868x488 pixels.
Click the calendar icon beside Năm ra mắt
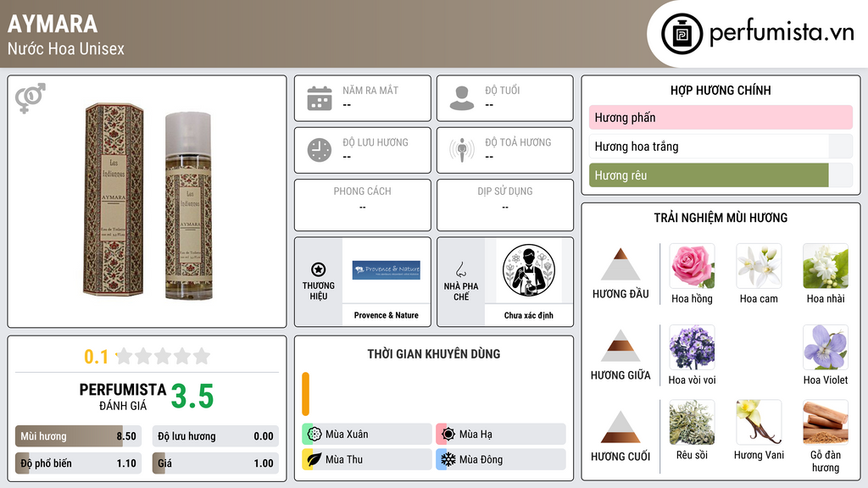320,98
